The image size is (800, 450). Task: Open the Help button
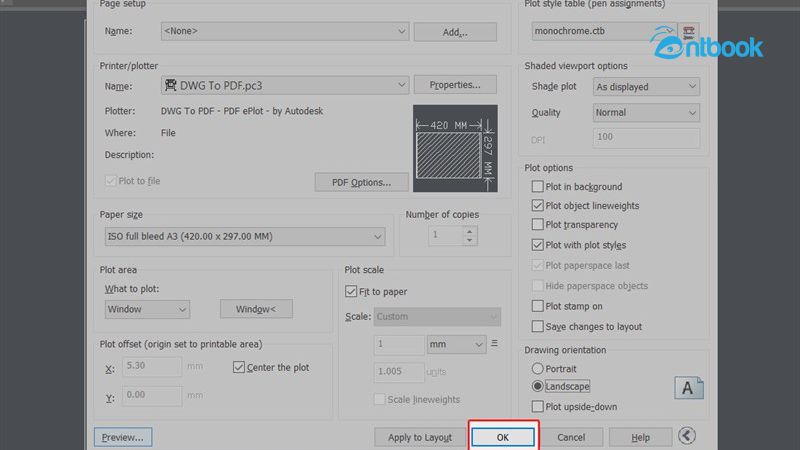pyautogui.click(x=640, y=437)
